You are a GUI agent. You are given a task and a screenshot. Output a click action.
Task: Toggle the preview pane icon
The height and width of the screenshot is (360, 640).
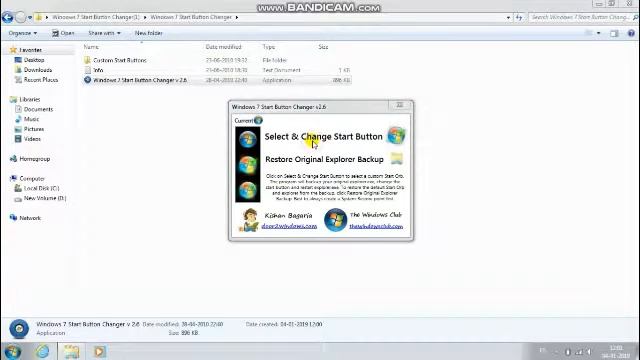click(x=614, y=33)
